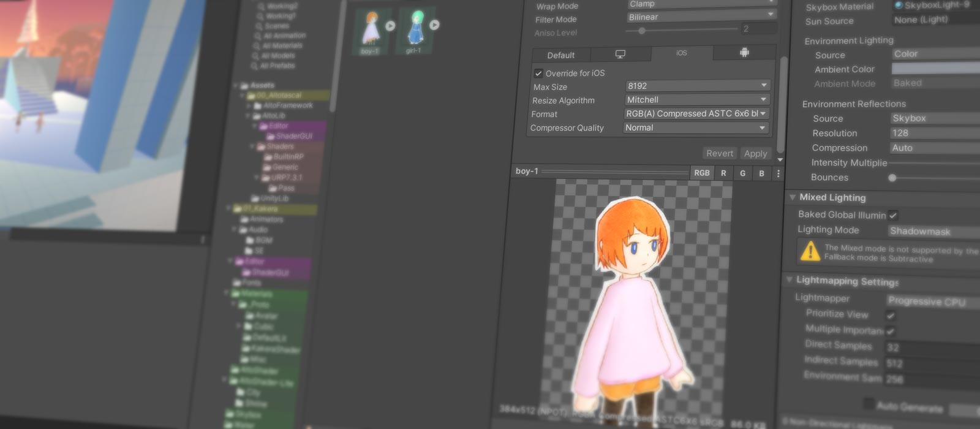Disable the Prioritize View checkbox

pos(891,316)
